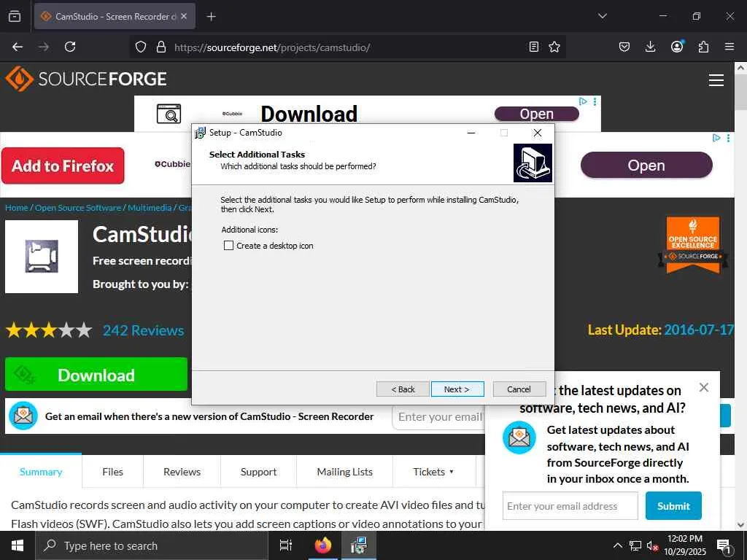Click the padlock site security icon
Image resolution: width=747 pixels, height=560 pixels.
pyautogui.click(x=161, y=47)
